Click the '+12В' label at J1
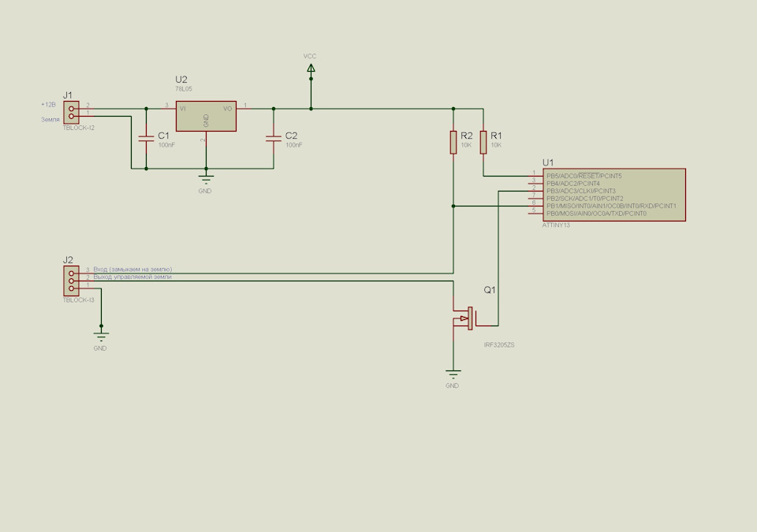The width and height of the screenshot is (757, 532). (48, 104)
